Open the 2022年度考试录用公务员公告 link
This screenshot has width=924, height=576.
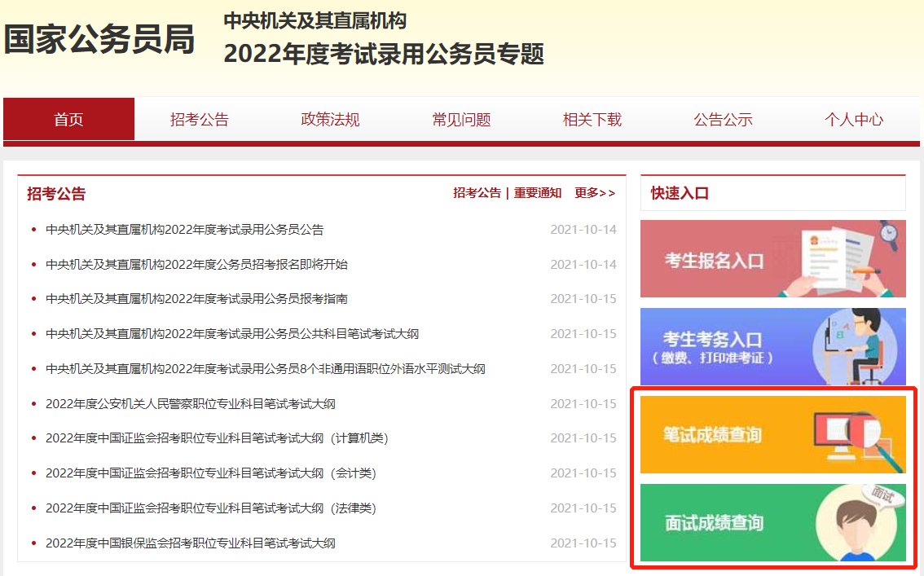(185, 230)
